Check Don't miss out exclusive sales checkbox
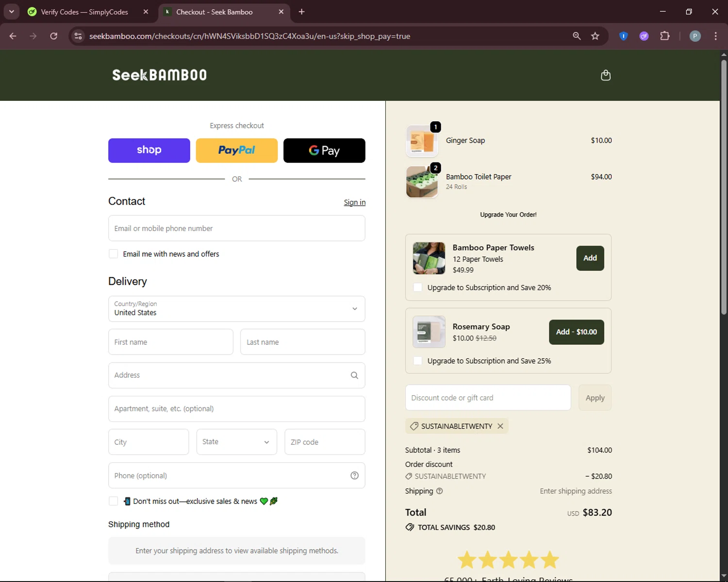Screen dimensions: 728x582 (x=113, y=501)
